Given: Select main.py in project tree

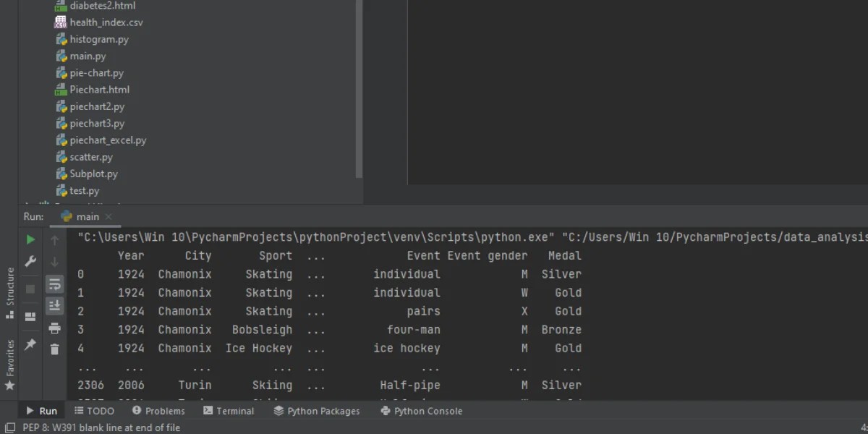Looking at the screenshot, I should 80,56.
